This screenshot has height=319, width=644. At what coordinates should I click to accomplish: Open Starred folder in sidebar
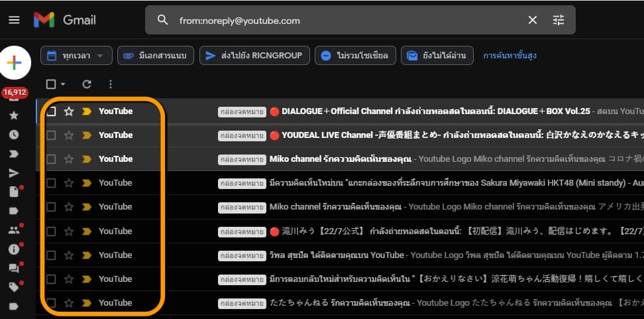click(14, 115)
